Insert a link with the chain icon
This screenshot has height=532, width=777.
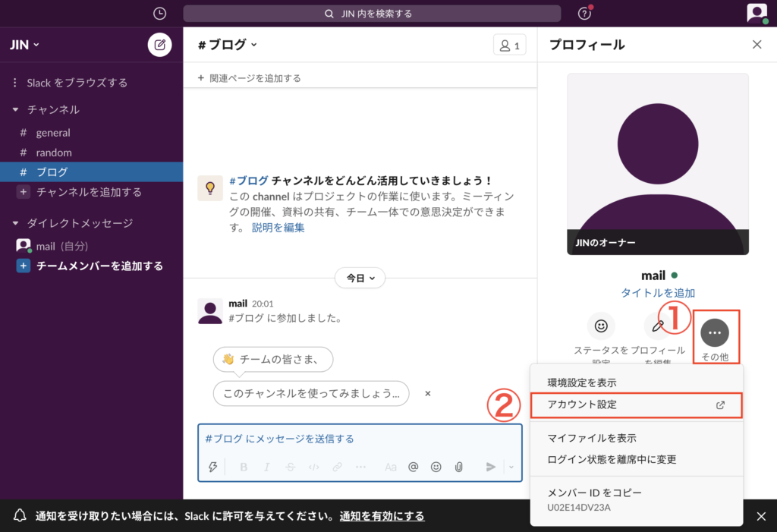[x=338, y=467]
